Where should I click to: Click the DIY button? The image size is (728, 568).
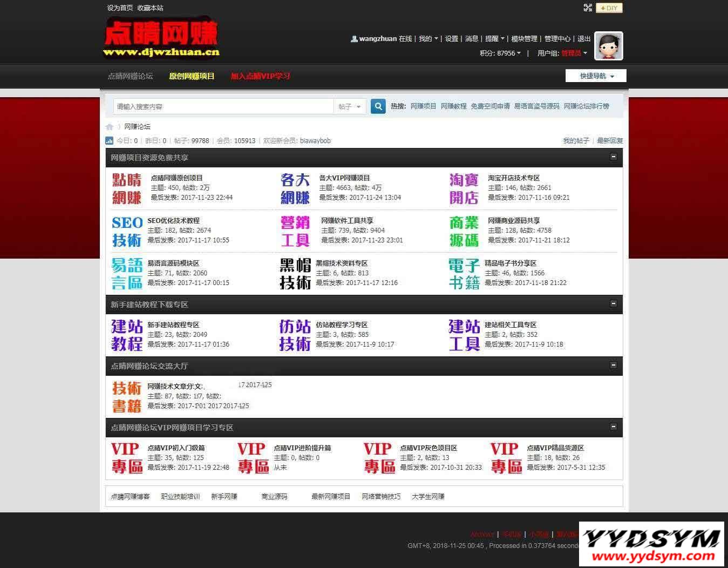(x=609, y=8)
